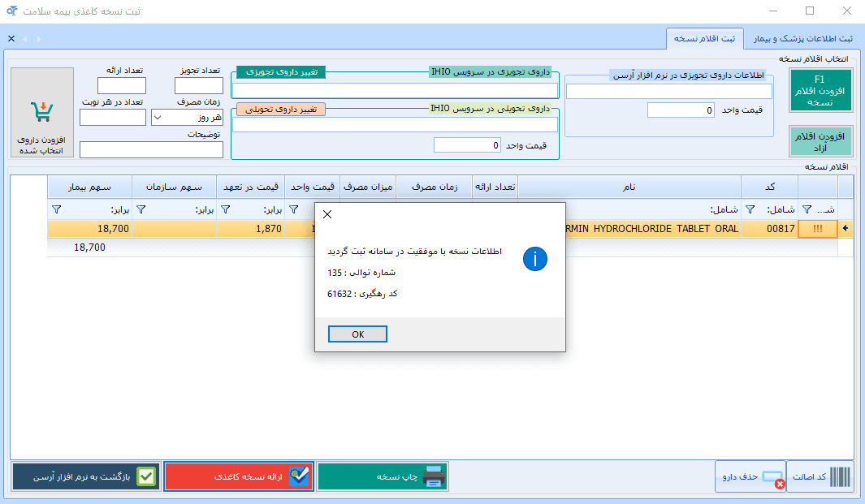Close the message dialog with the X
This screenshot has width=865, height=504.
[327, 214]
